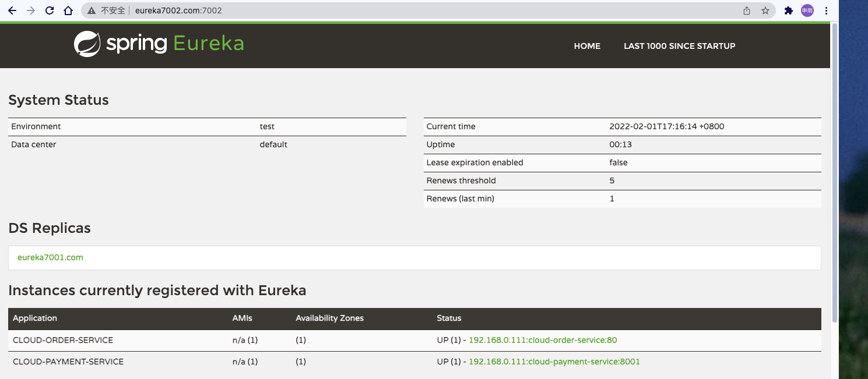Open Chrome three-dot menu
The image size is (868, 379).
pyautogui.click(x=826, y=10)
